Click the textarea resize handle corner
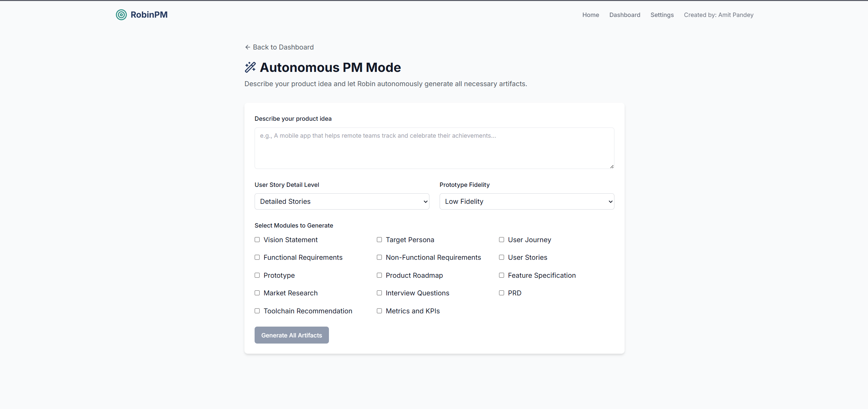 (612, 166)
